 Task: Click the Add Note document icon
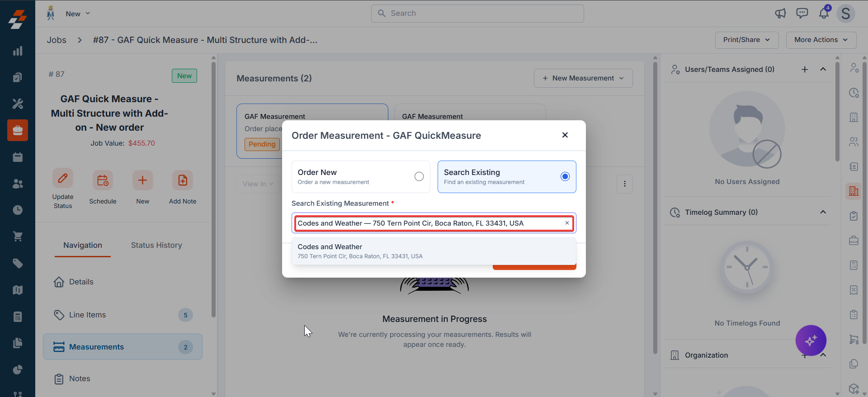tap(183, 180)
